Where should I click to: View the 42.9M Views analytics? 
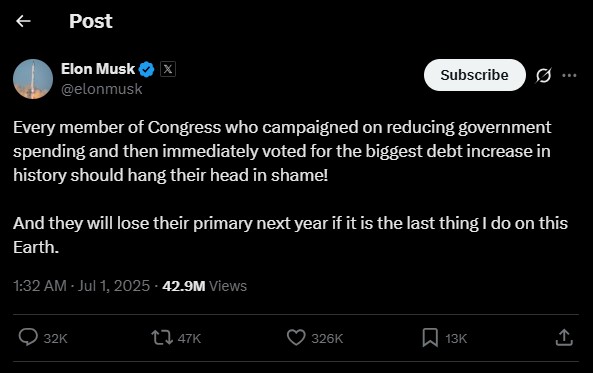tap(204, 286)
